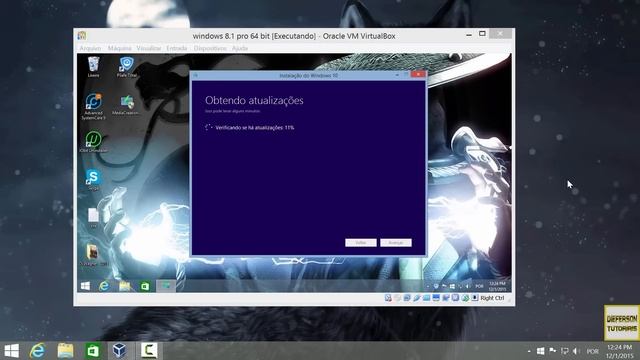
Task: Select the Lixeira recycle bin icon in guest
Action: (93, 67)
